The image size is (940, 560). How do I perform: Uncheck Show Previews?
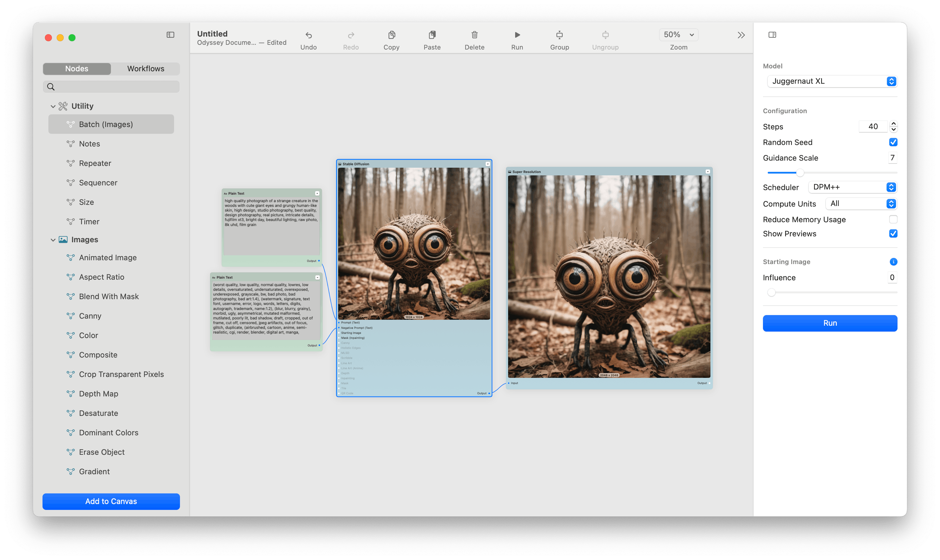pyautogui.click(x=893, y=234)
